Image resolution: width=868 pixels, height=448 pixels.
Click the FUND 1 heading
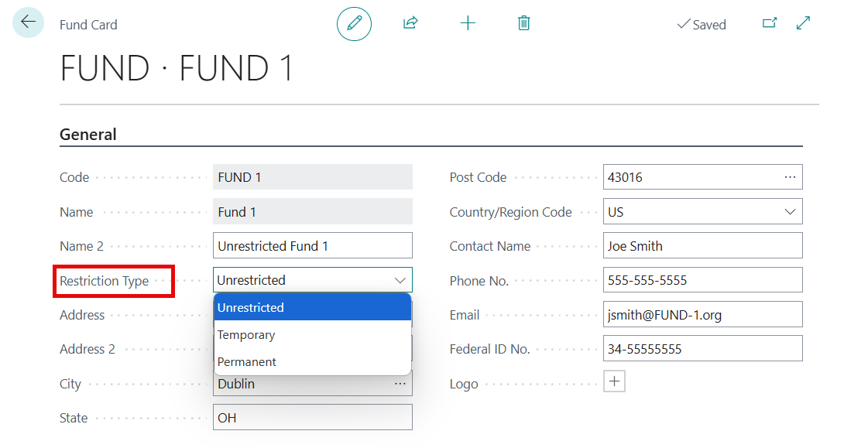pyautogui.click(x=176, y=69)
